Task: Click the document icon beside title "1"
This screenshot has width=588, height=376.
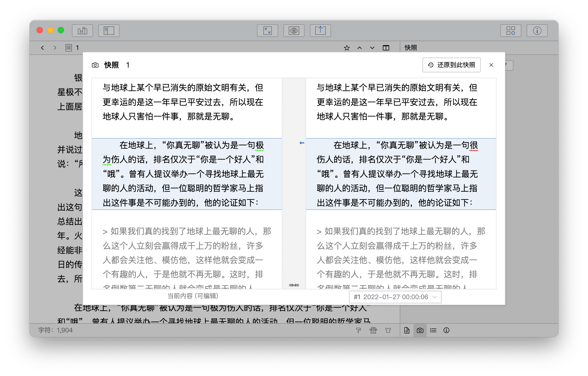Action: point(69,48)
